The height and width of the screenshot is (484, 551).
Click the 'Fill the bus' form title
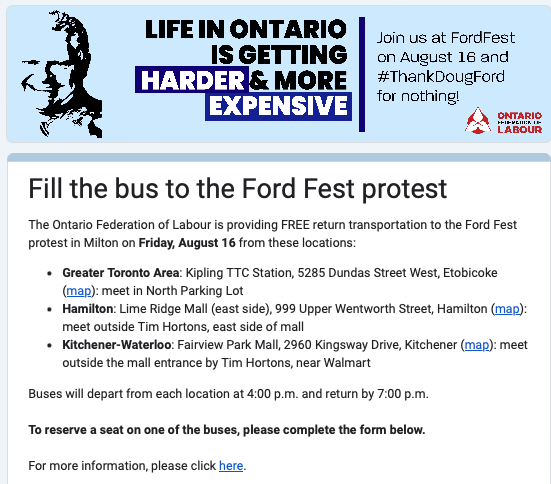238,189
